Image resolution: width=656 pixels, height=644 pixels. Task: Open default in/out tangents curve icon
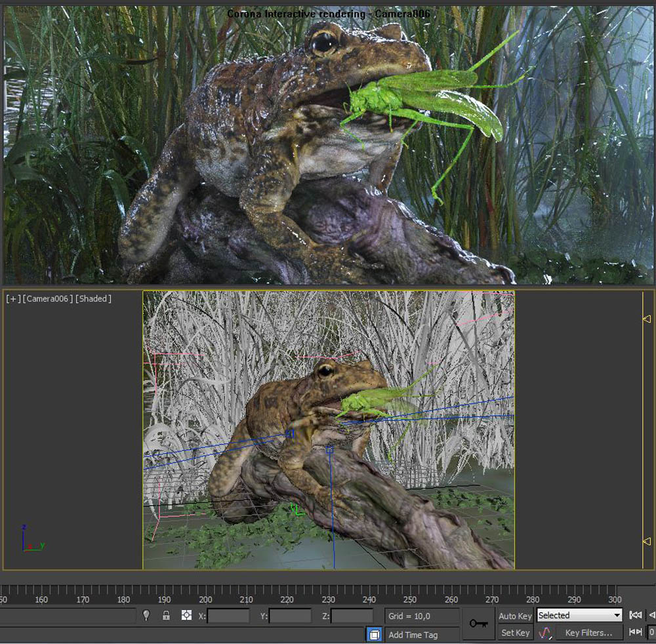pos(544,632)
